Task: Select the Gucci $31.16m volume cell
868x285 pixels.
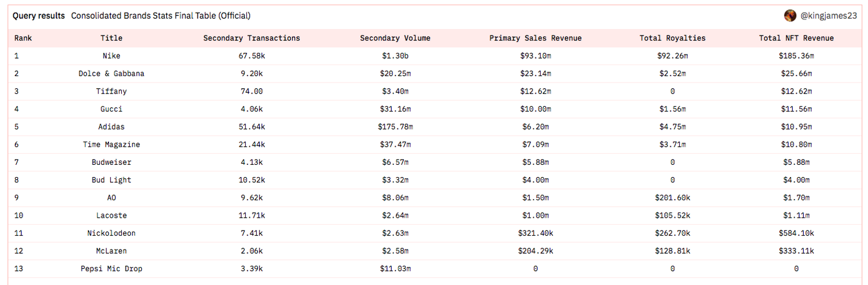Action: tap(395, 109)
